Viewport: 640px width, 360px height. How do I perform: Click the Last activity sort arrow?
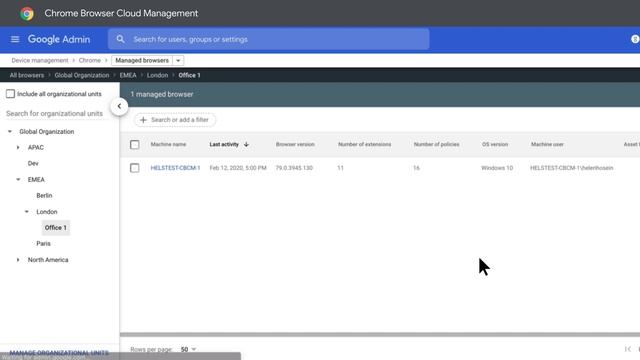point(246,144)
